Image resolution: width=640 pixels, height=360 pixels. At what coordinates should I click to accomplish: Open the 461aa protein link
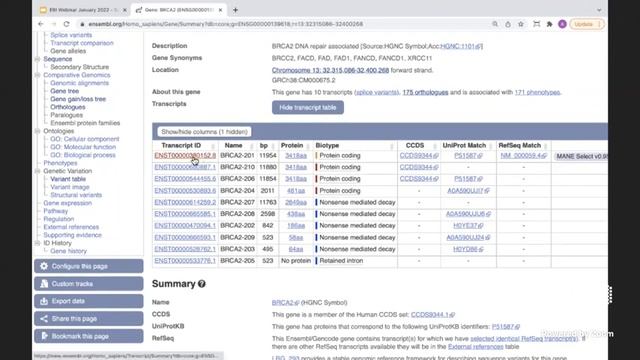pyautogui.click(x=296, y=191)
